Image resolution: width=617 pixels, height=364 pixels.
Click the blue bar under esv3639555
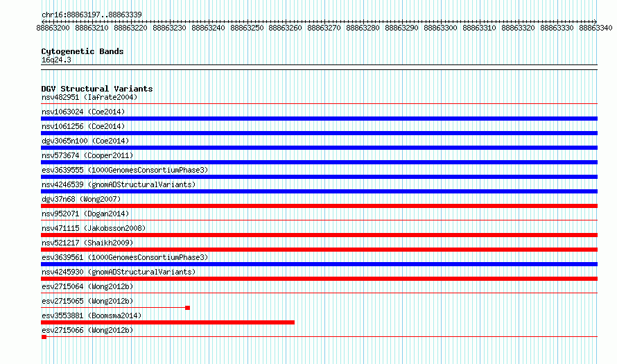tap(319, 177)
